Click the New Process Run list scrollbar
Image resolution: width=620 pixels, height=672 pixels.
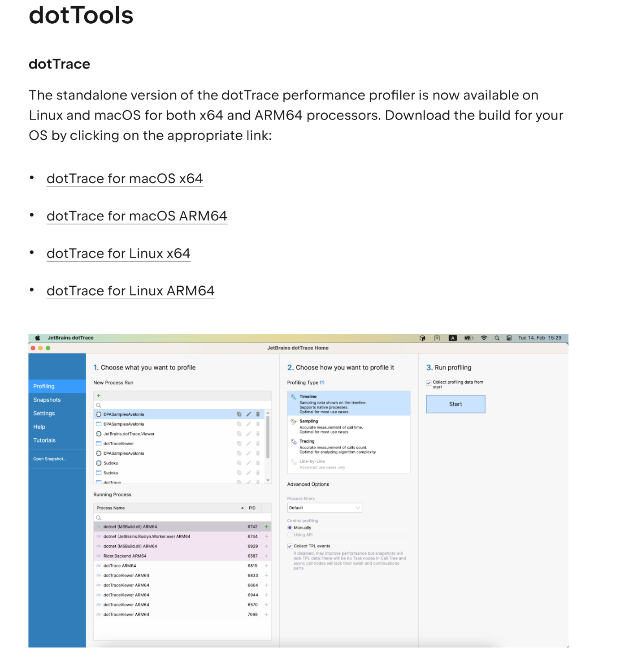tap(268, 437)
